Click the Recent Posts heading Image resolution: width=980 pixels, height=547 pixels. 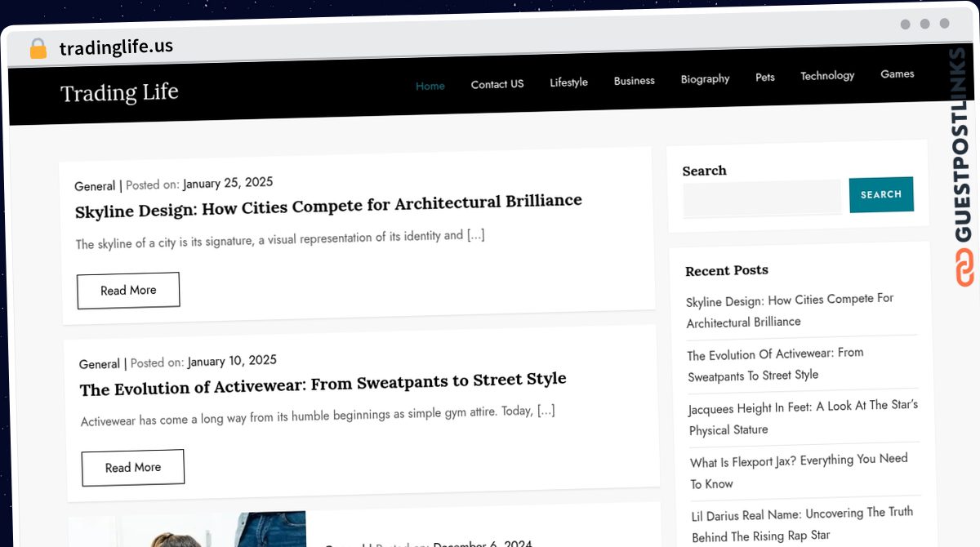pyautogui.click(x=727, y=270)
